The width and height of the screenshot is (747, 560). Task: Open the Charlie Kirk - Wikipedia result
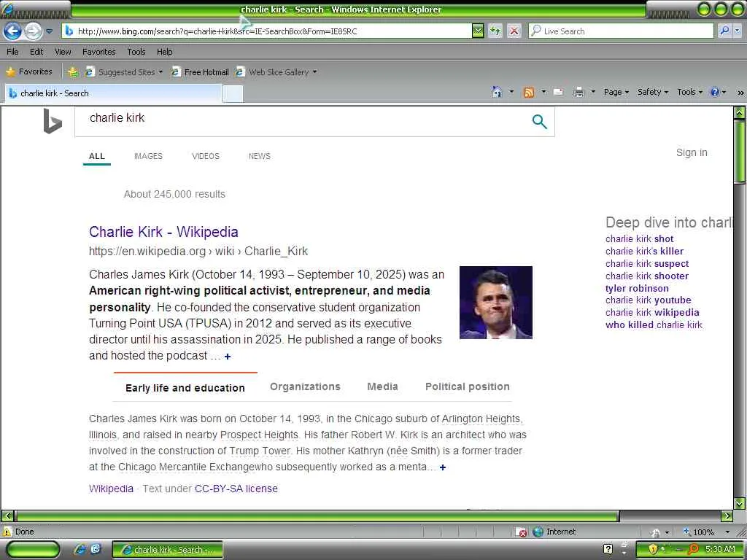[x=163, y=232]
